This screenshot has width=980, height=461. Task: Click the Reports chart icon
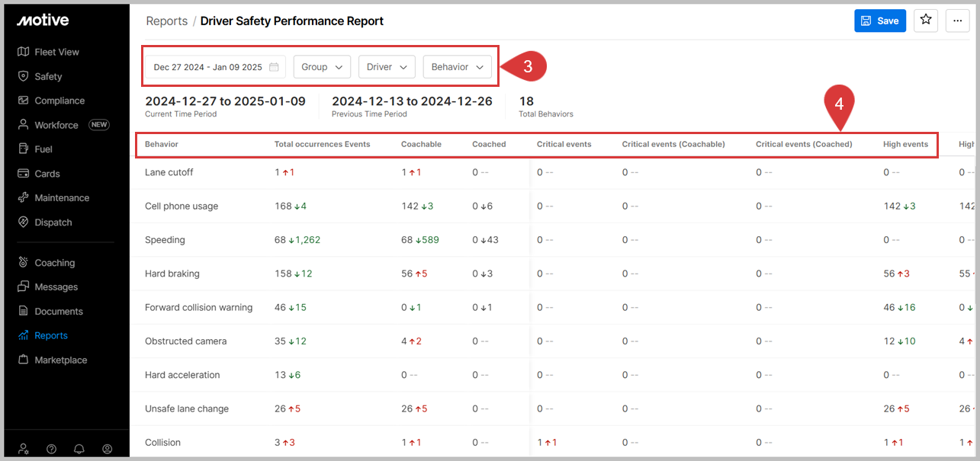pos(23,335)
